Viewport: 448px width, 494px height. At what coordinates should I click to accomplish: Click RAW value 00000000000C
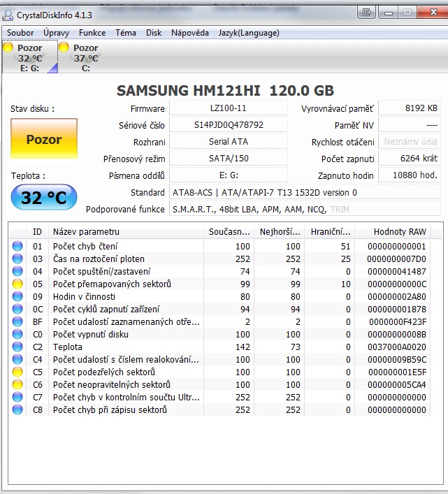point(397,284)
